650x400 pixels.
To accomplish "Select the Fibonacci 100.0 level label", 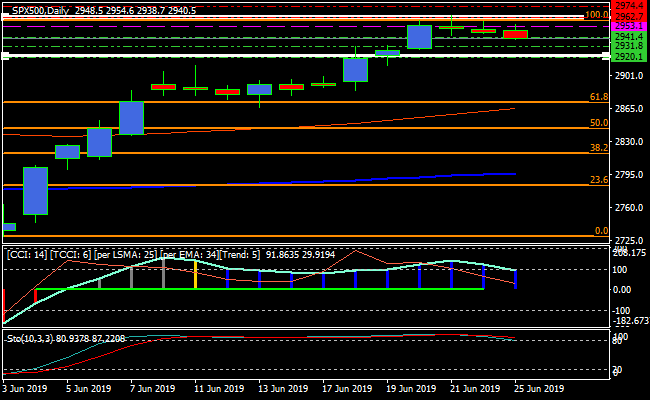I will [x=597, y=15].
